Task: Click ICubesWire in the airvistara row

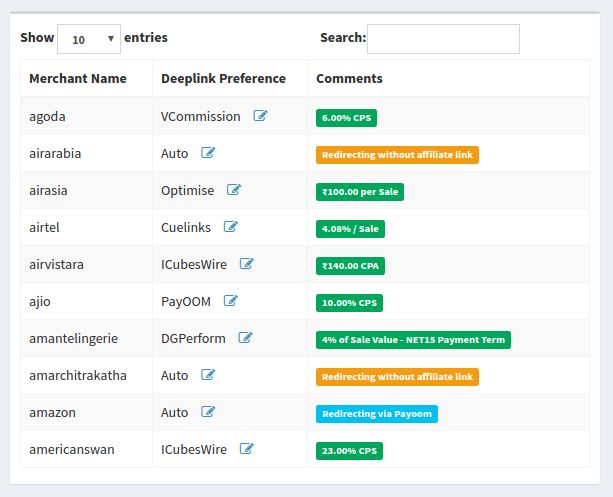Action: tap(194, 264)
